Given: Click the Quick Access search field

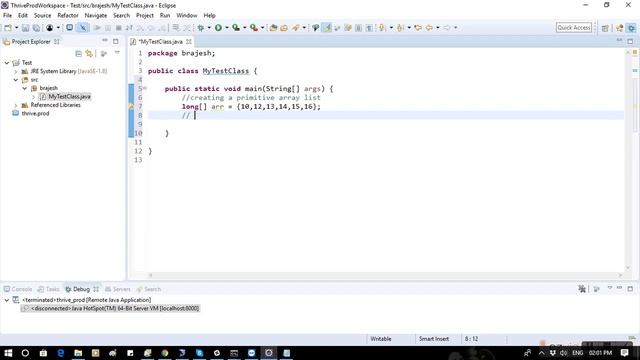Looking at the screenshot, I should pos(573,28).
